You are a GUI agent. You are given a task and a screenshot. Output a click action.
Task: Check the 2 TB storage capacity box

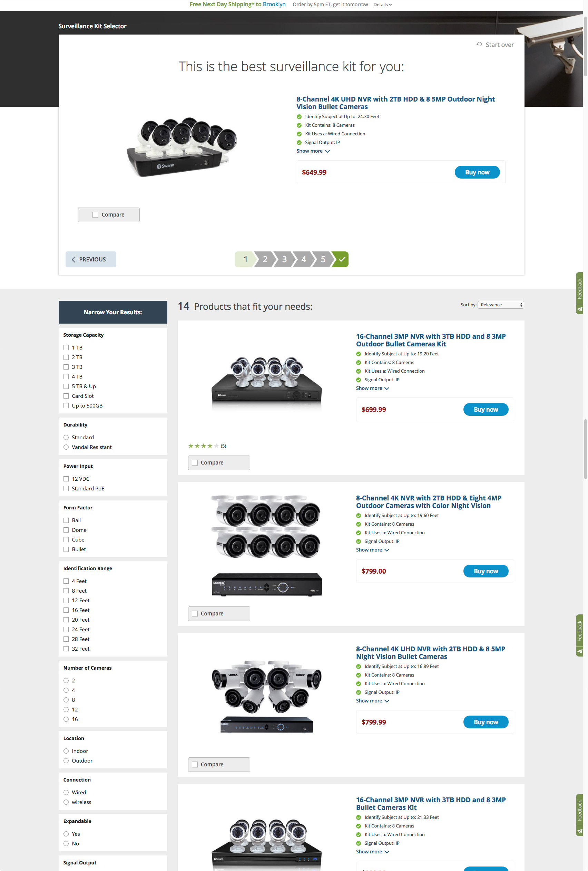(x=66, y=357)
